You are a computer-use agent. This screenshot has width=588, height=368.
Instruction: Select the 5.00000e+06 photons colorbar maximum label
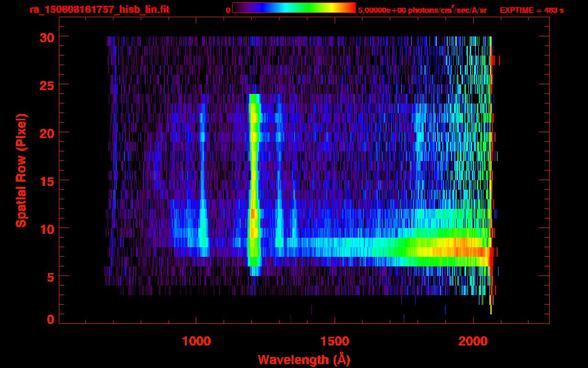coord(422,10)
